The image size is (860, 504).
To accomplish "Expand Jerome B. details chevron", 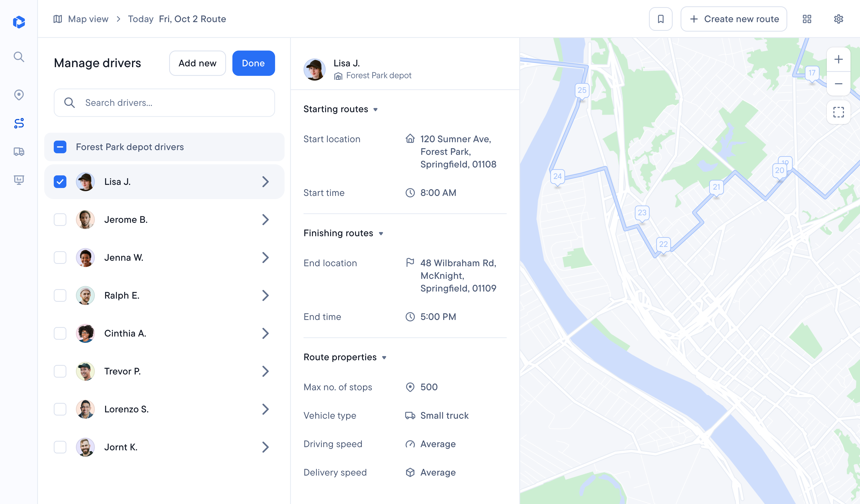I will 266,220.
